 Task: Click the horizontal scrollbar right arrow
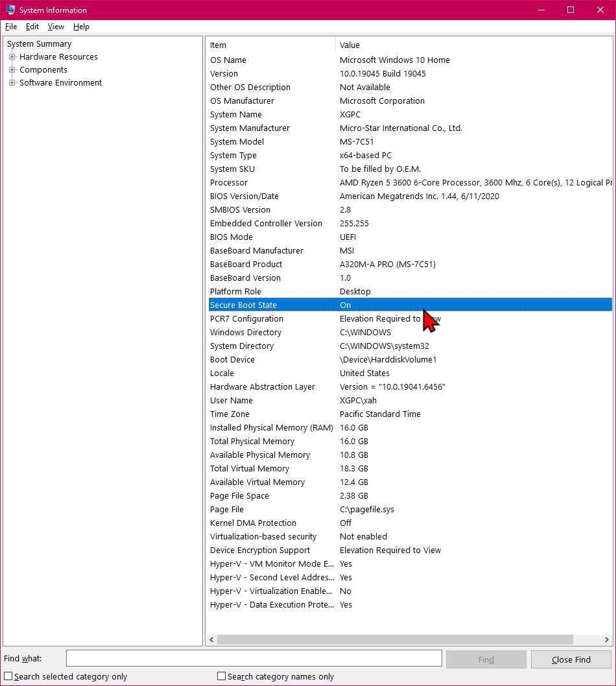(x=606, y=640)
